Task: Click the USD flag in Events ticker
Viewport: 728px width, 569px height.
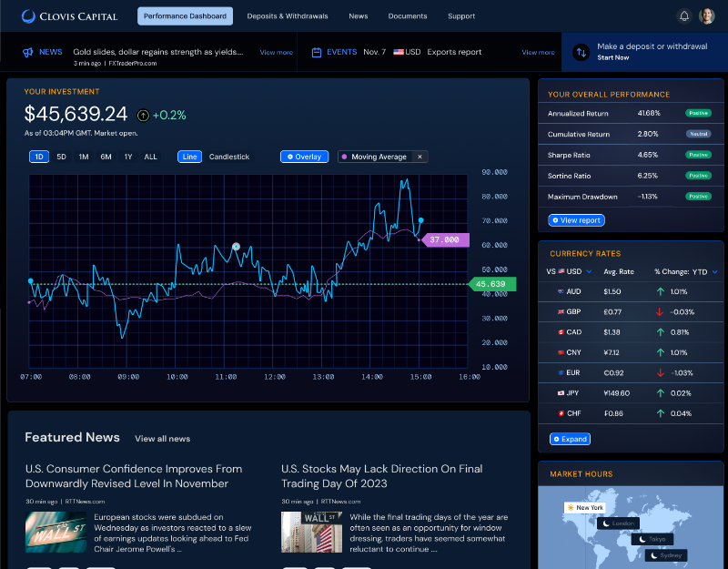Action: pos(399,52)
